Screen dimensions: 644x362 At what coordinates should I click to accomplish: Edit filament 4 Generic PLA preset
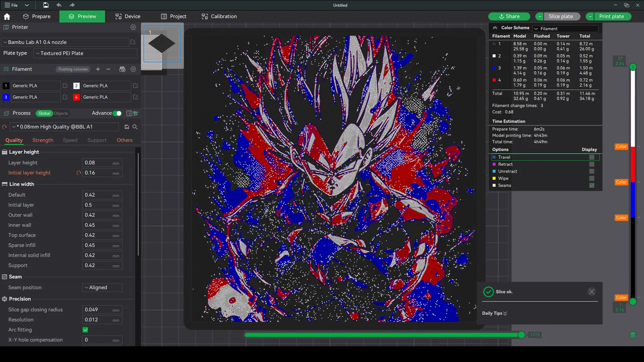point(136,97)
